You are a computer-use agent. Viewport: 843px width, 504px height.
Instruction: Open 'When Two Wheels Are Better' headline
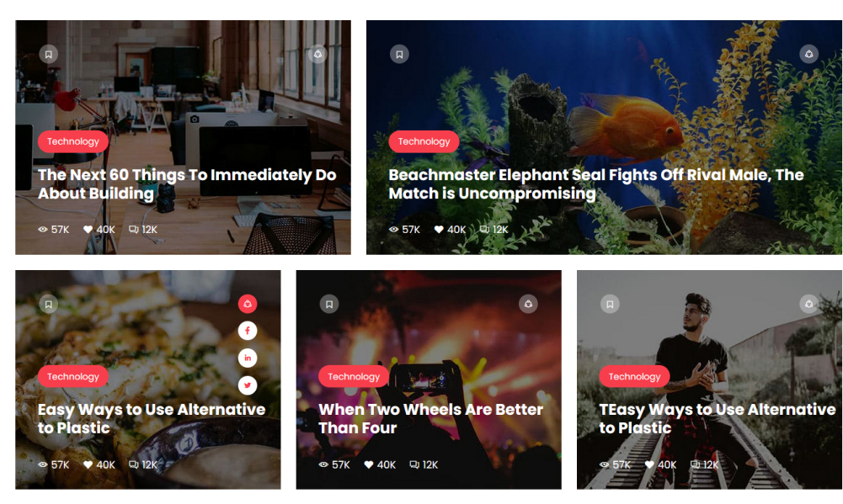(x=430, y=418)
